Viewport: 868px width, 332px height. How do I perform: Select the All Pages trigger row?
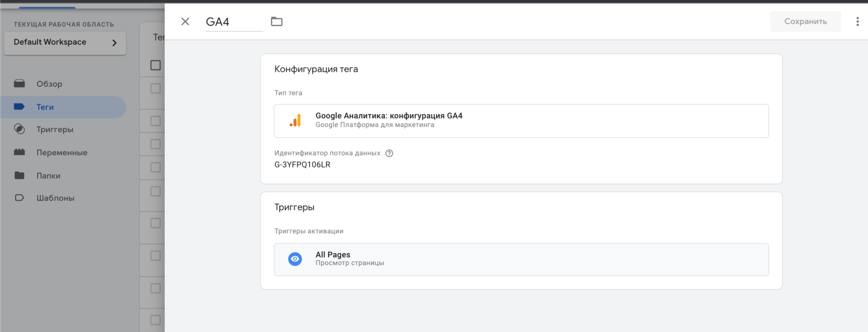click(x=521, y=259)
